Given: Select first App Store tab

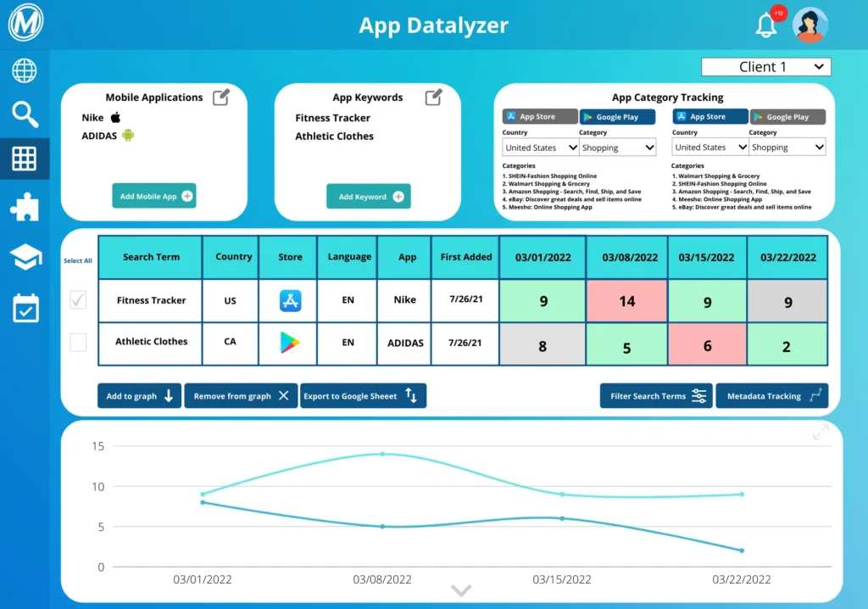Looking at the screenshot, I should coord(540,116).
